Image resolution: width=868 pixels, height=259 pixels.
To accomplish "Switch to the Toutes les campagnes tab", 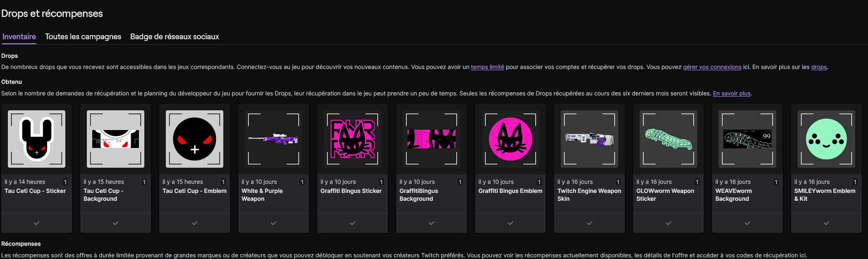I will [x=83, y=37].
